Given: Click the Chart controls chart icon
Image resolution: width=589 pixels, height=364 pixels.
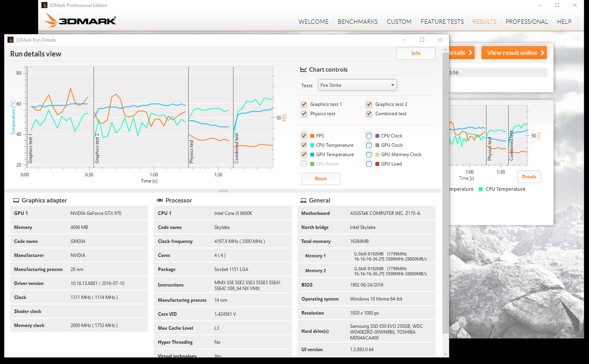Looking at the screenshot, I should 303,69.
